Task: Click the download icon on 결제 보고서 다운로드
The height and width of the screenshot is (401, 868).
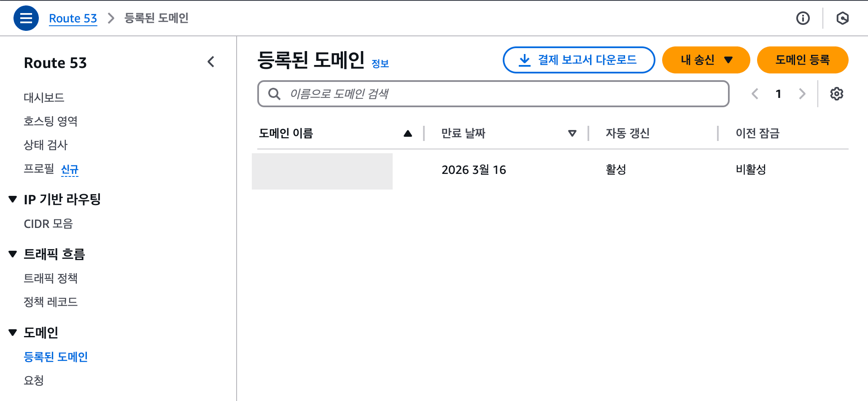Action: click(x=524, y=60)
